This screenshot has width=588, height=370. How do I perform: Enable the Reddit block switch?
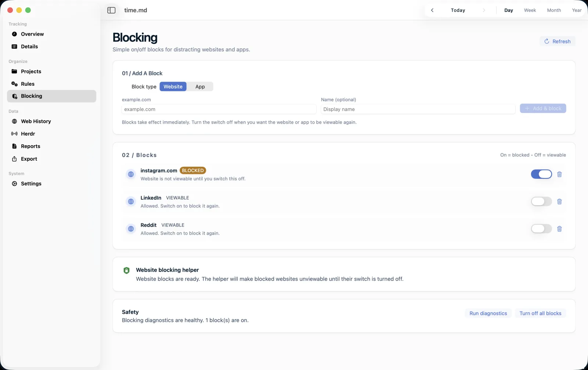coord(541,229)
